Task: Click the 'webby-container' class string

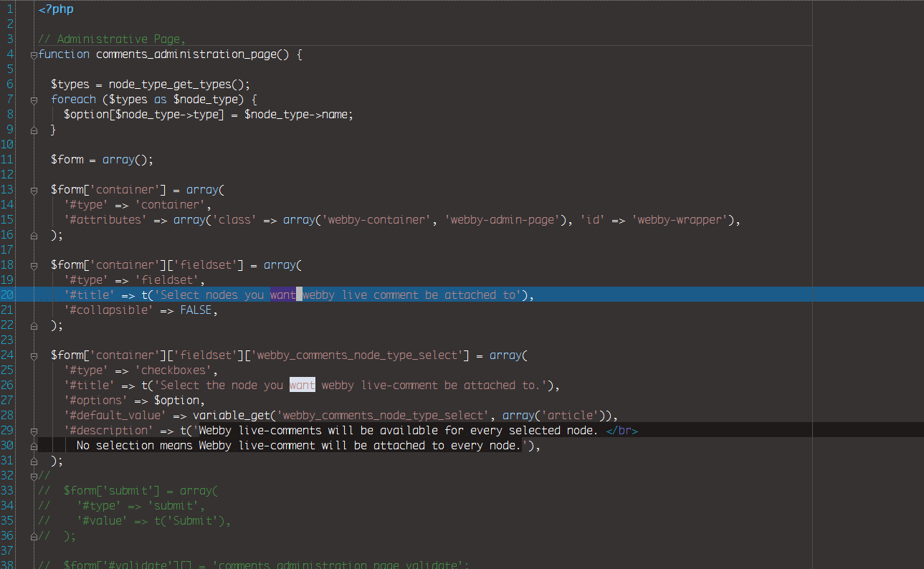Action: 375,220
